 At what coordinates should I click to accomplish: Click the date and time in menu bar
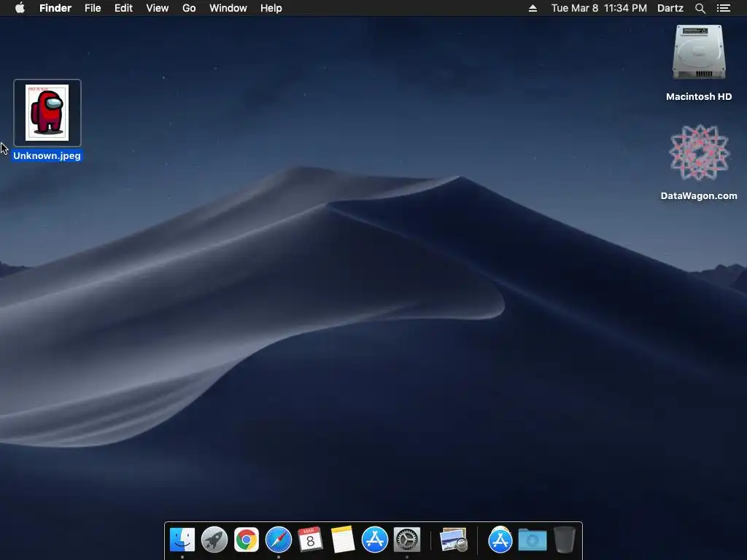click(x=599, y=8)
